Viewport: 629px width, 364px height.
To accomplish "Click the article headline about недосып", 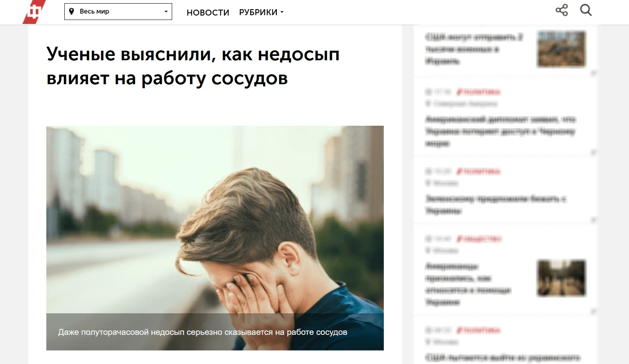I will (x=193, y=66).
